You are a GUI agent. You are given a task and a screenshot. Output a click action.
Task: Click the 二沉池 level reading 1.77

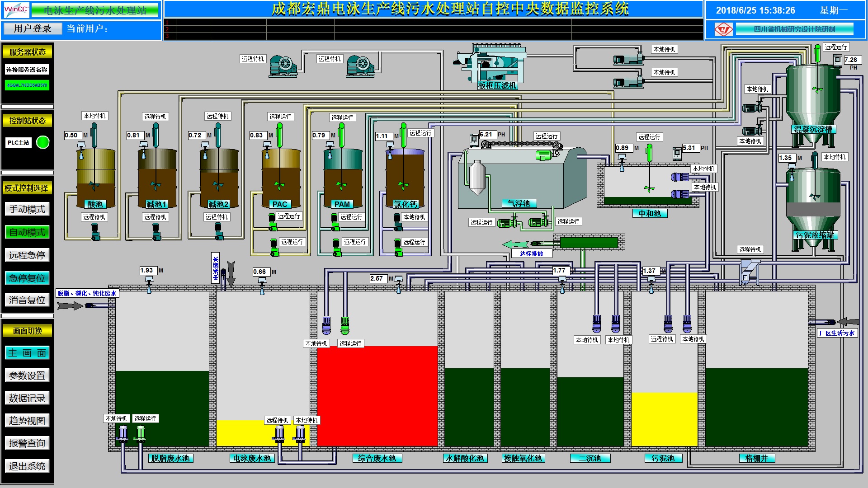561,271
